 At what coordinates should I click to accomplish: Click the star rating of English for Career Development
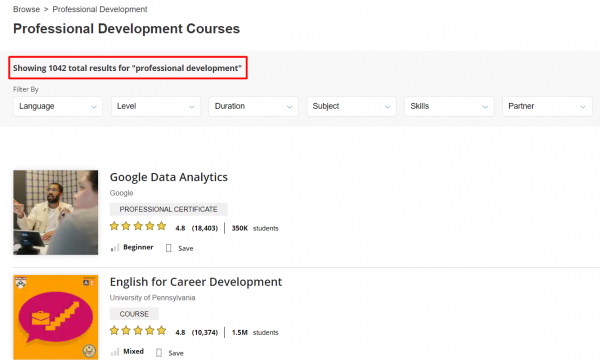[x=138, y=331]
